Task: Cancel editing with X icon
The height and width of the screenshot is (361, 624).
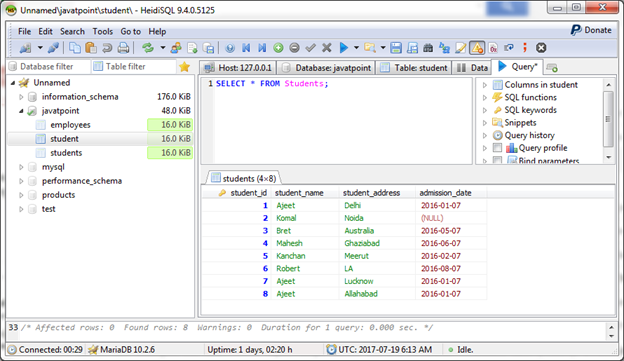Action: (x=327, y=48)
